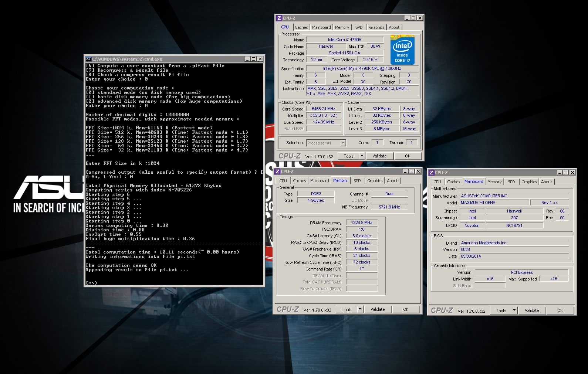Screen dimensions: 588x374
Task: Minimize the CPU-Z Mainboard window
Action: pos(560,173)
